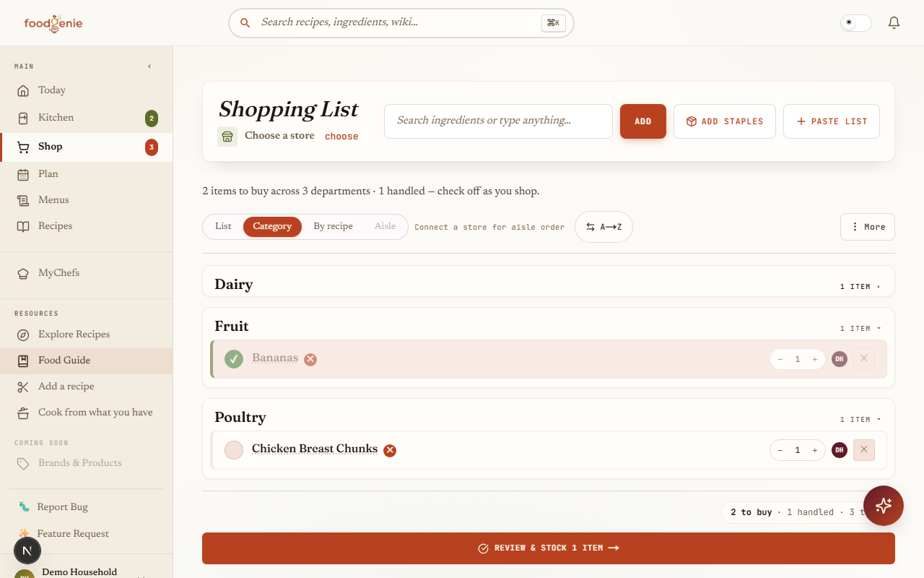924x578 pixels.
Task: Select the Category view tab
Action: (272, 227)
